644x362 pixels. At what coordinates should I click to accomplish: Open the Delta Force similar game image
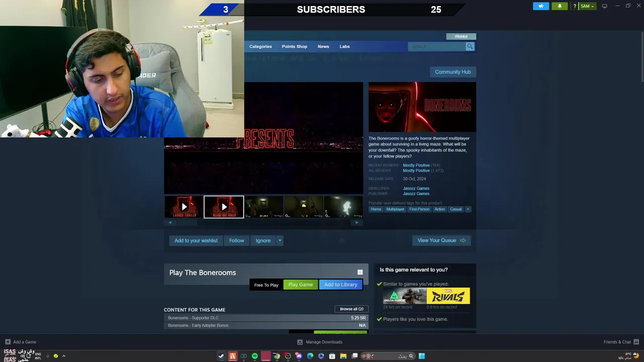coord(405,296)
